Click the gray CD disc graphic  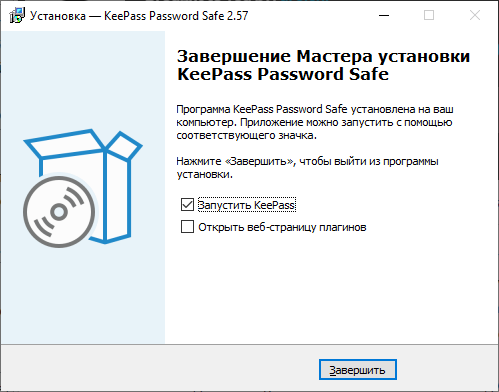59,212
